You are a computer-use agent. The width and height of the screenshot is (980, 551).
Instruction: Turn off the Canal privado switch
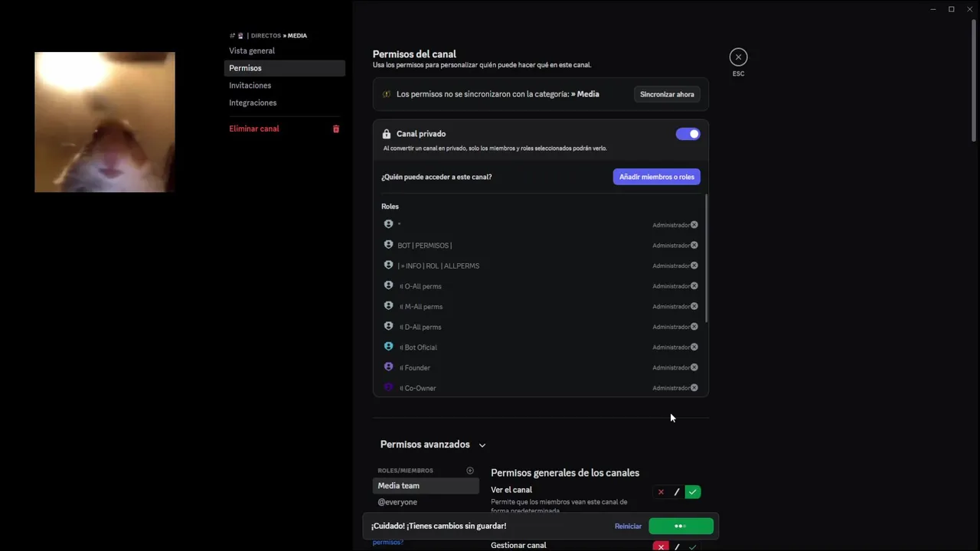tap(688, 134)
